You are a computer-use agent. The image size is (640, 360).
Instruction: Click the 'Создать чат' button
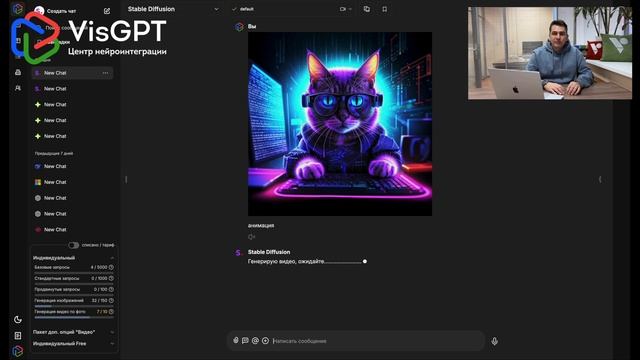tap(61, 11)
